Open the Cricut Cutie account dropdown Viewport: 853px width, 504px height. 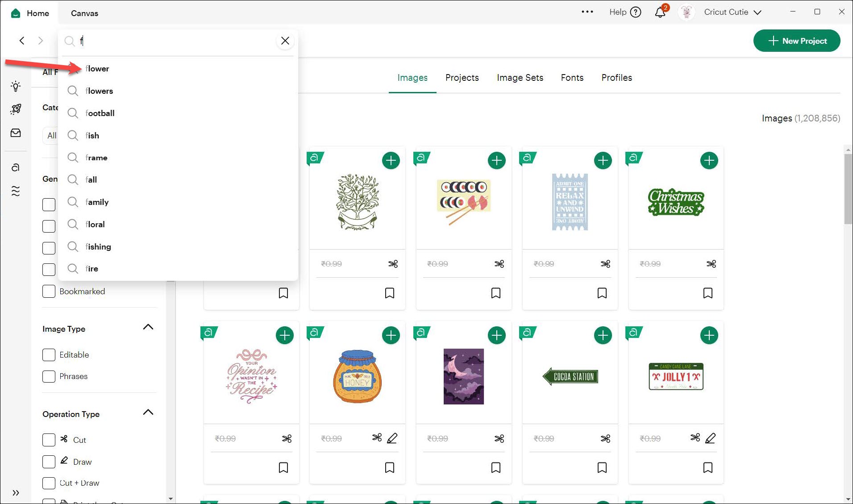(x=732, y=12)
